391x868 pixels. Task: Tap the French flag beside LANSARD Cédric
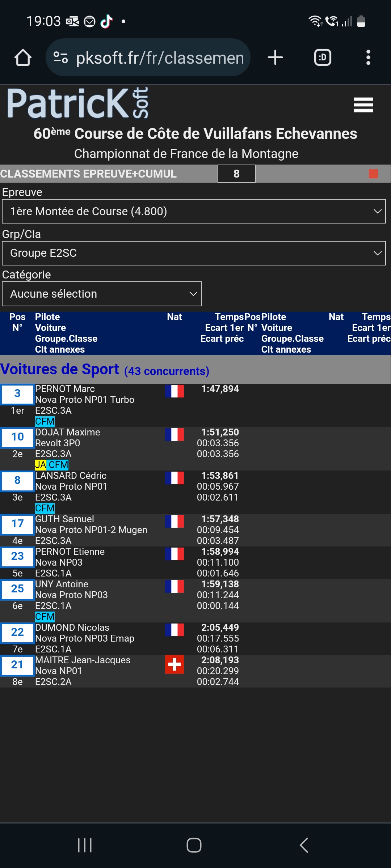click(175, 478)
